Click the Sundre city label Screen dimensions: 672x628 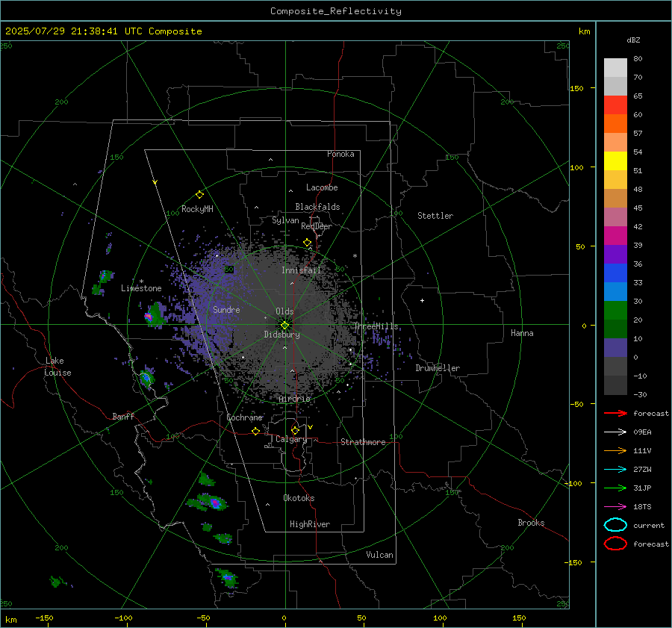pos(226,309)
